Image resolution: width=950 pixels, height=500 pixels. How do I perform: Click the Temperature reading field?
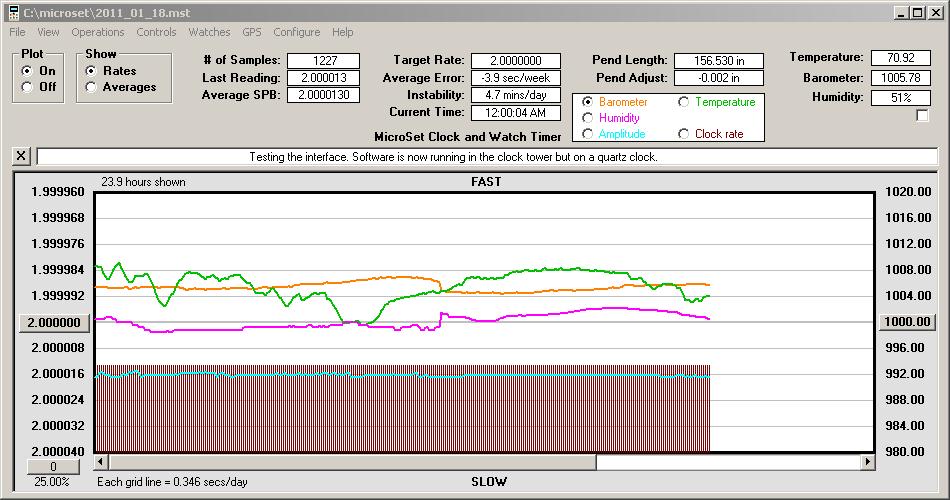point(900,58)
